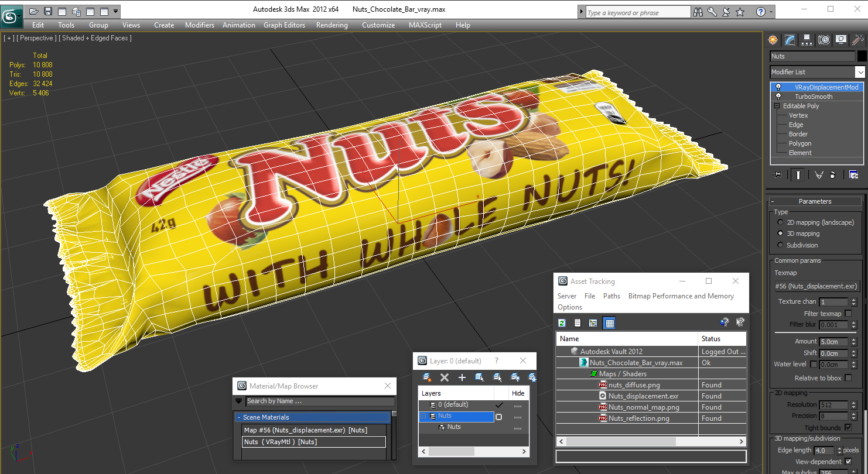
Task: Click Status Log icon in Asset Tracking toolbar
Action: pyautogui.click(x=577, y=323)
